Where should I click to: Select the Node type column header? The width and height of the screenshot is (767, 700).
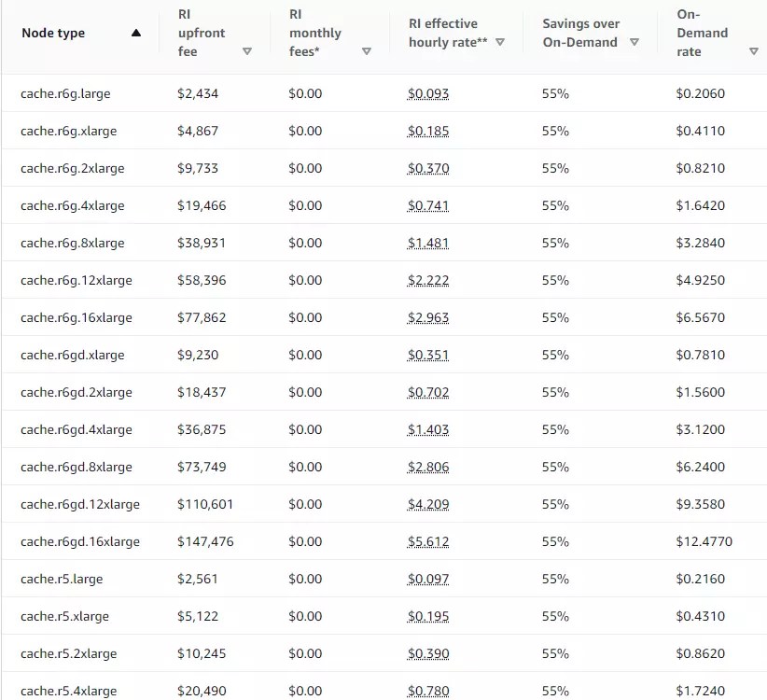pos(51,32)
